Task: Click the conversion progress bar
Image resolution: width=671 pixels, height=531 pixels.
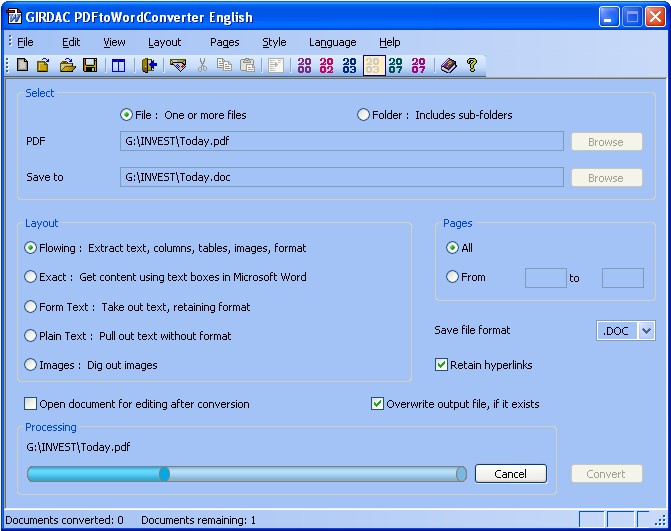Action: point(247,474)
